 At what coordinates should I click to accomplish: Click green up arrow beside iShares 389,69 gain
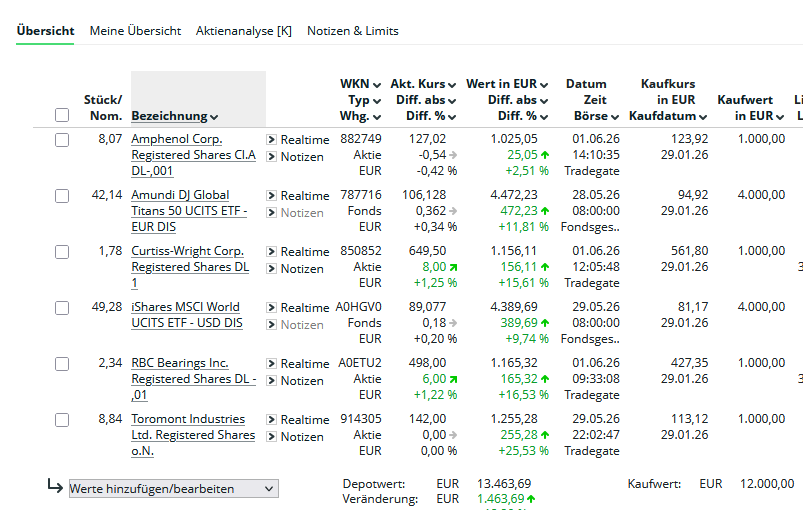click(x=545, y=323)
